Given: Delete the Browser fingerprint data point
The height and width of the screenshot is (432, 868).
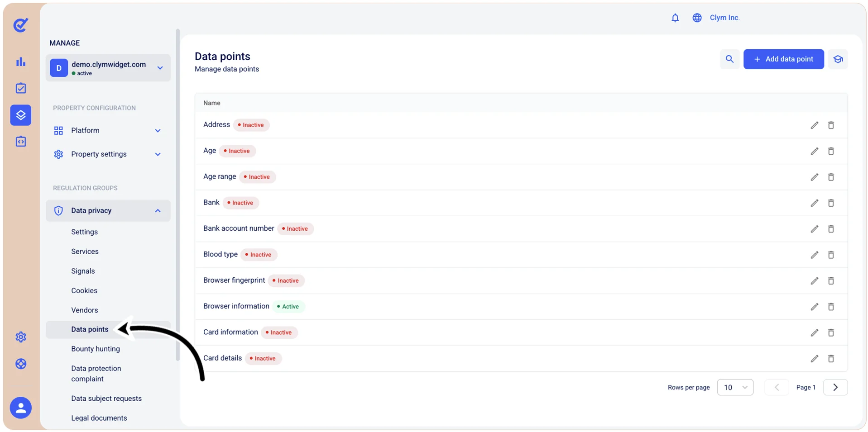Looking at the screenshot, I should [x=831, y=281].
